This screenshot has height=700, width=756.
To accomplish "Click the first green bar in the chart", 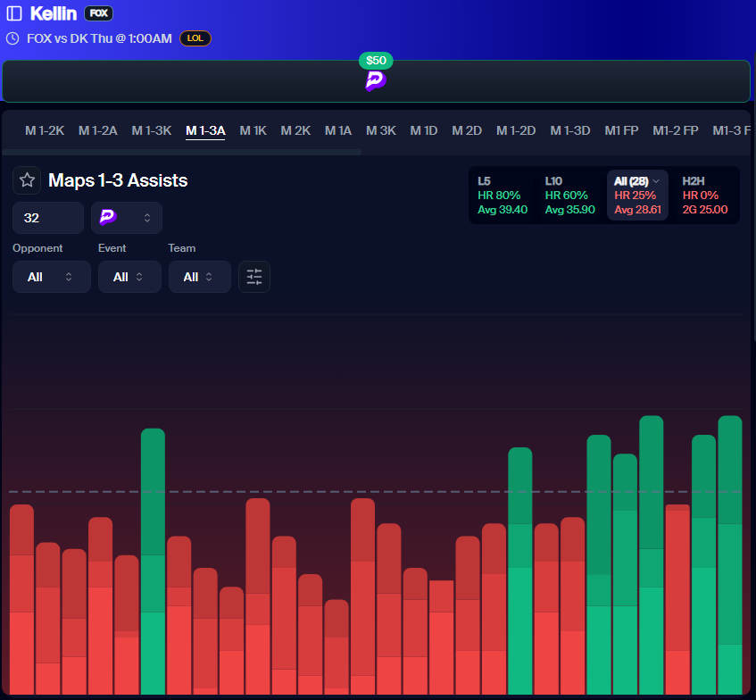I will (x=153, y=562).
